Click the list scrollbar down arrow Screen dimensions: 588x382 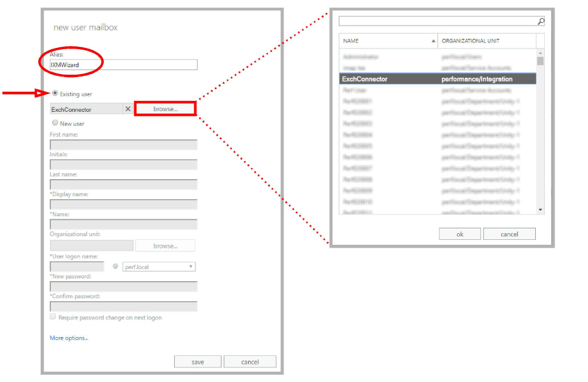pos(541,210)
